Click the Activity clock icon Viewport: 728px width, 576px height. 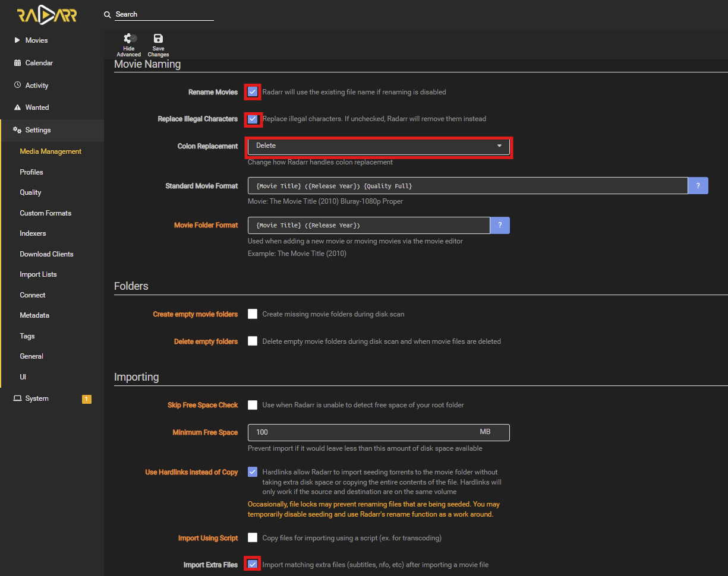(17, 85)
